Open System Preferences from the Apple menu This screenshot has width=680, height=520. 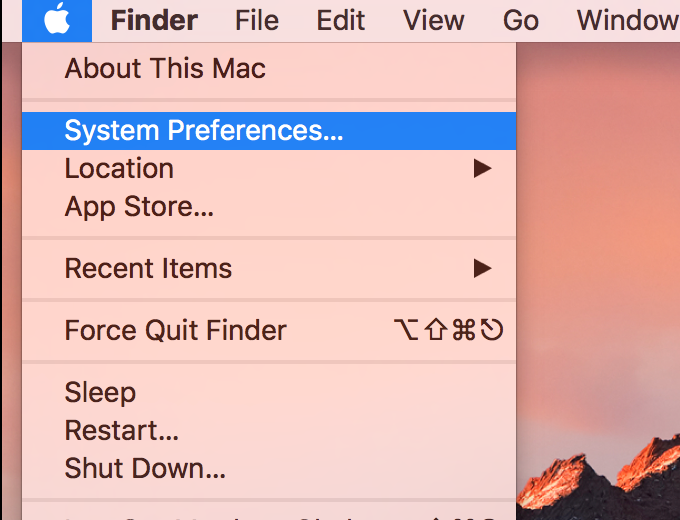(204, 130)
